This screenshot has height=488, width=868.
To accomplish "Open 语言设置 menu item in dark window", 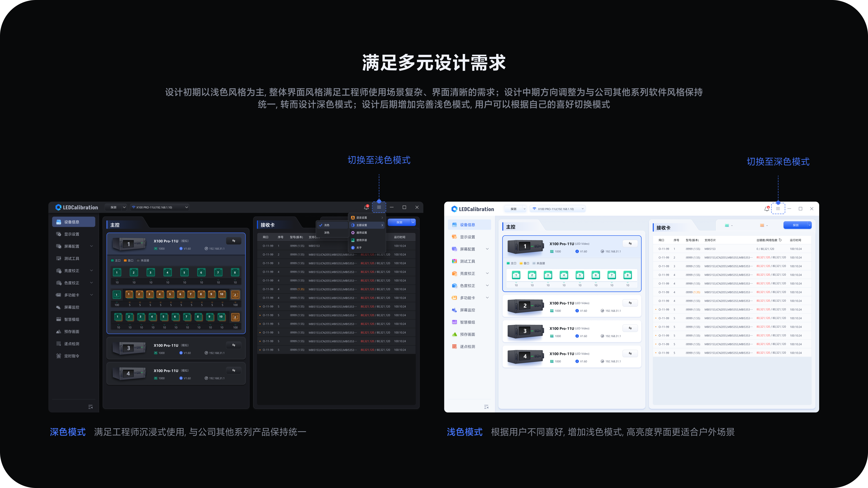I will pos(367,218).
